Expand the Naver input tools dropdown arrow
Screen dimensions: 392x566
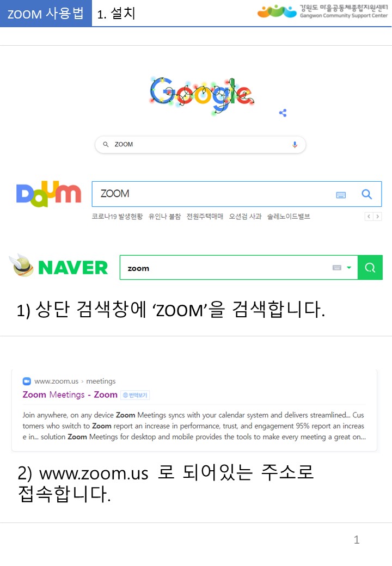pos(349,267)
